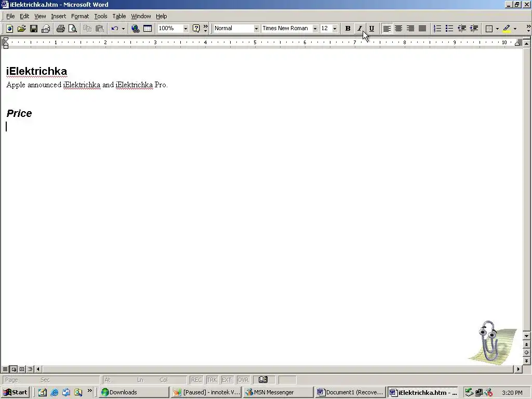
Task: Click the Outside Border icon
Action: (489, 29)
